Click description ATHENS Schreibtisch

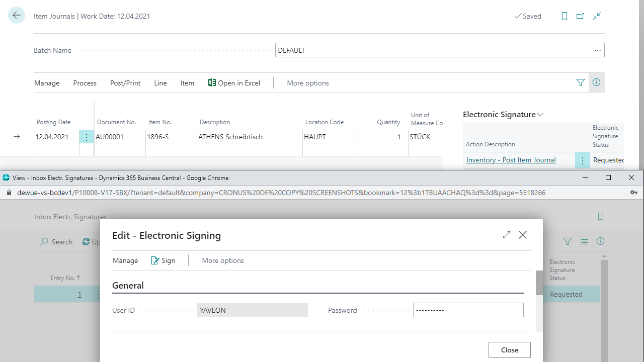tap(250, 137)
